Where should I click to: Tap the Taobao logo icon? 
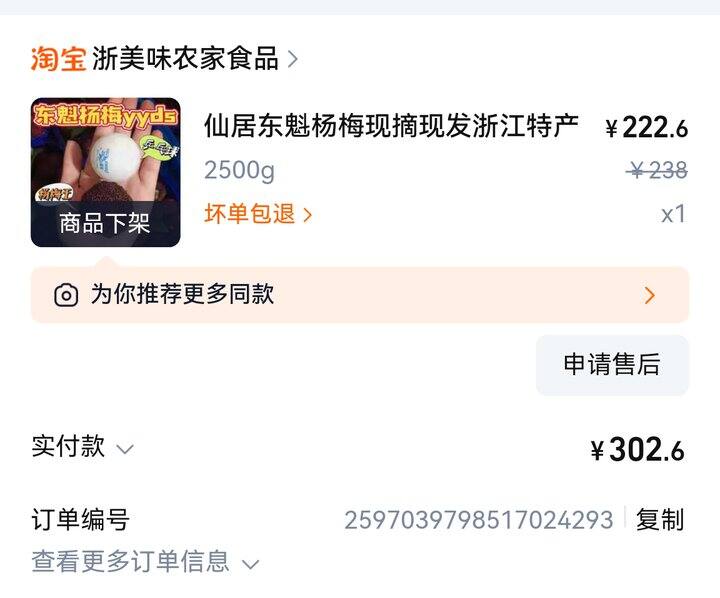[58, 59]
